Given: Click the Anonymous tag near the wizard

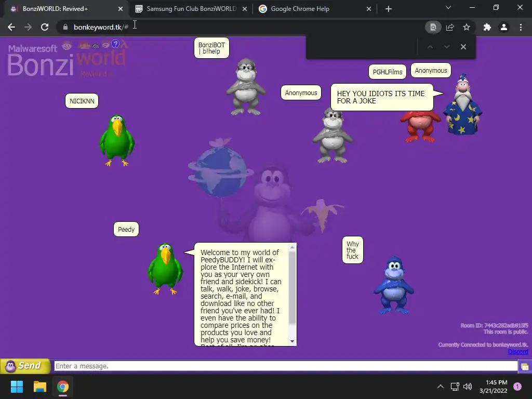Looking at the screenshot, I should pos(431,71).
